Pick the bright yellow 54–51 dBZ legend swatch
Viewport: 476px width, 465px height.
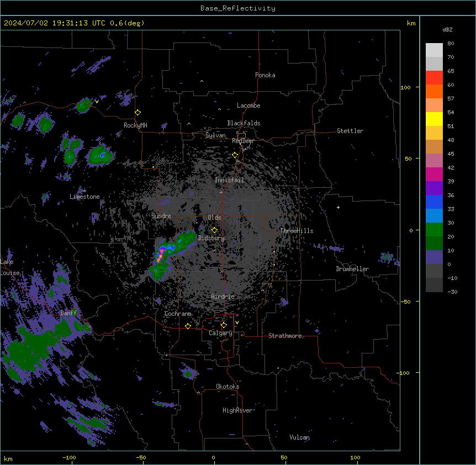tap(434, 119)
